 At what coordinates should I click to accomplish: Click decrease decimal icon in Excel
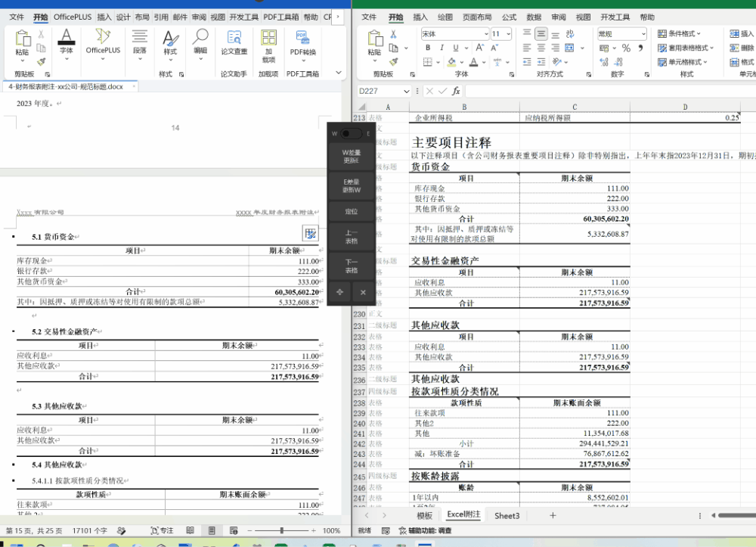point(619,62)
